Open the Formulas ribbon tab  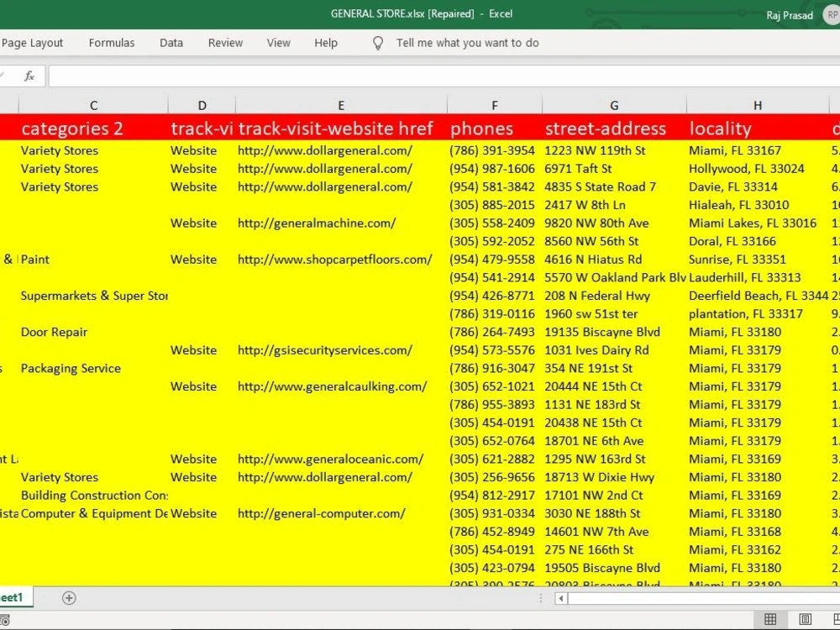tap(112, 43)
